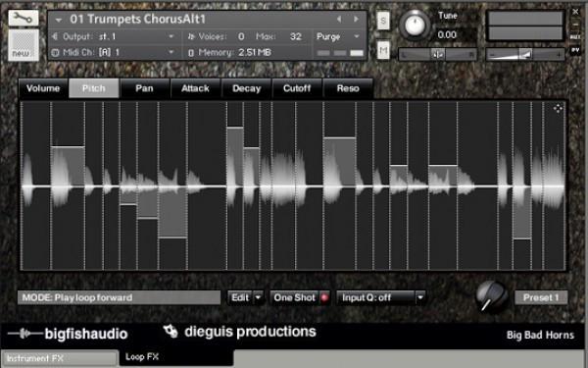This screenshot has width=588, height=368.
Task: Toggle the AUX sends button
Action: (575, 37)
